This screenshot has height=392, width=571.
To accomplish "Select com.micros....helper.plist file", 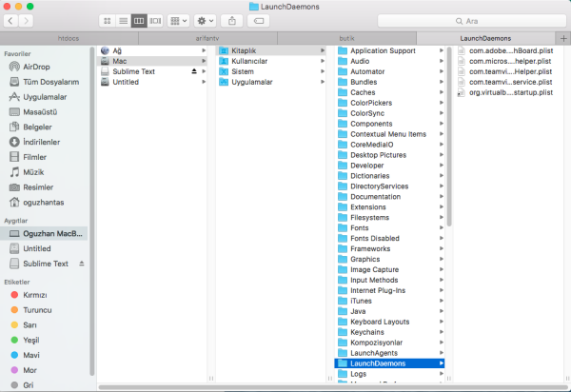I will (x=506, y=61).
